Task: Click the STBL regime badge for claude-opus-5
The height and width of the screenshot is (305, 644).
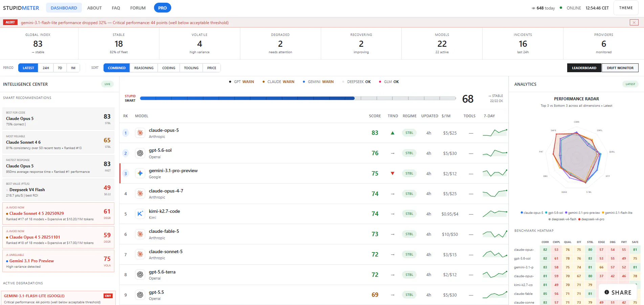Action: (x=409, y=133)
